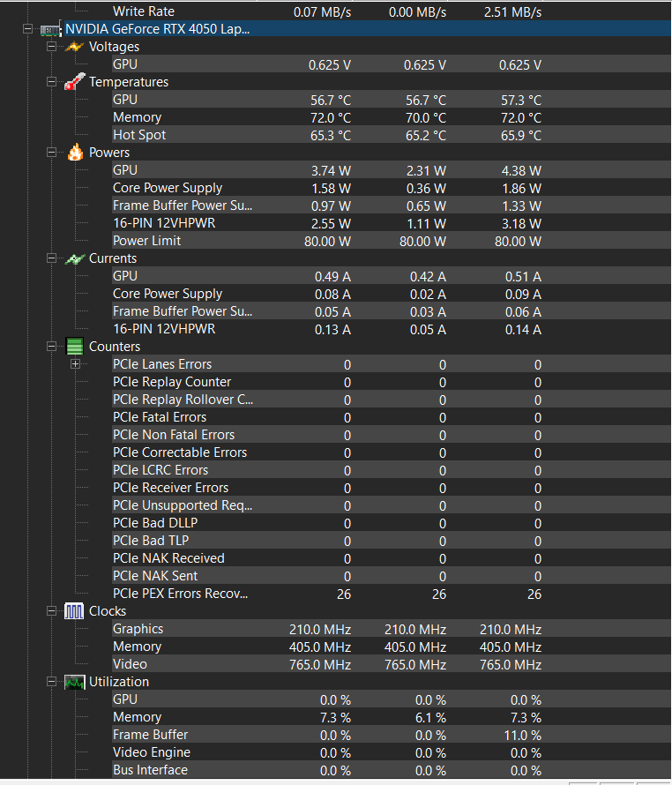Click the 72.0 °C Memory temperature current value
Image resolution: width=672 pixels, height=785 pixels.
[331, 117]
